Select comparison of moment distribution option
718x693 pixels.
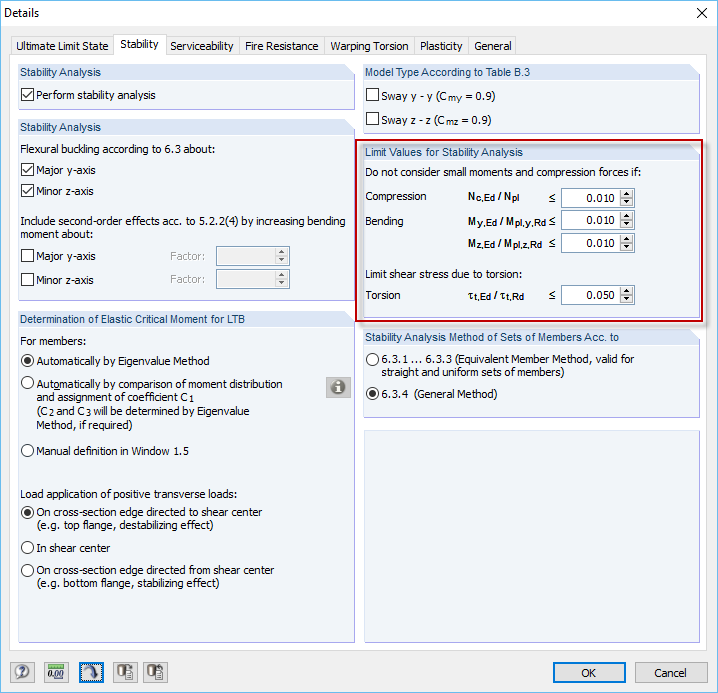(x=27, y=383)
